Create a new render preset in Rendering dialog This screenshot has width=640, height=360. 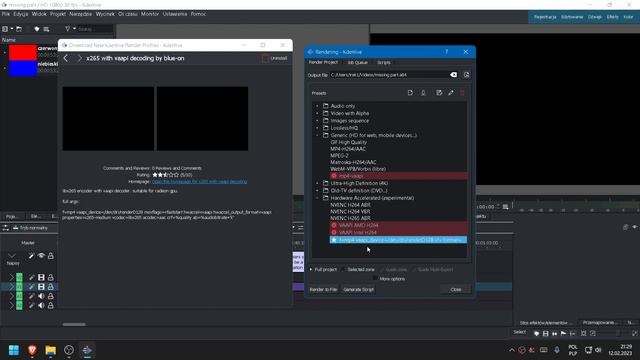[x=410, y=93]
